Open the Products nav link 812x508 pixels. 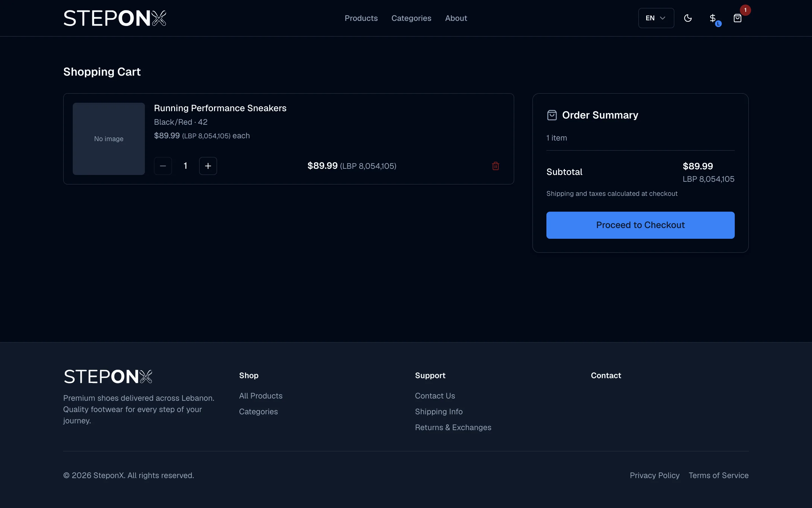click(x=361, y=18)
